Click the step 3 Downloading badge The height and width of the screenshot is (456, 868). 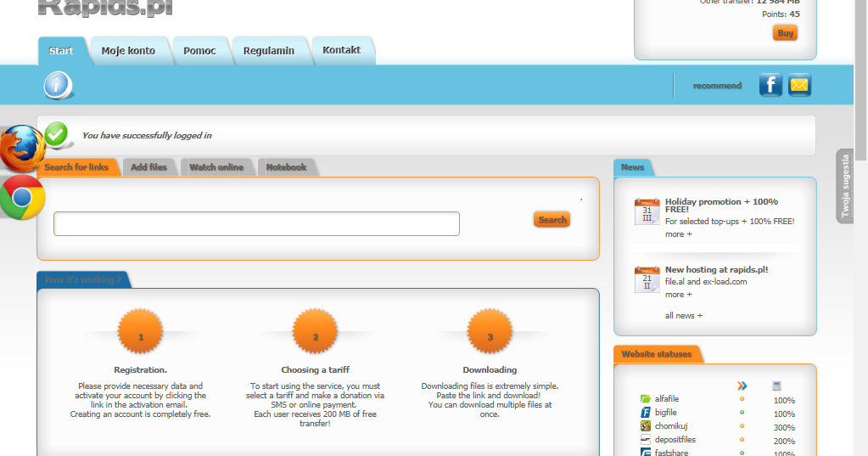click(490, 331)
